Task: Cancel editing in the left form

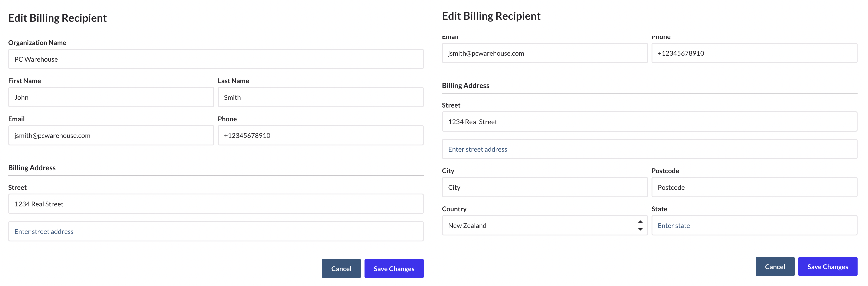Action: [x=341, y=268]
